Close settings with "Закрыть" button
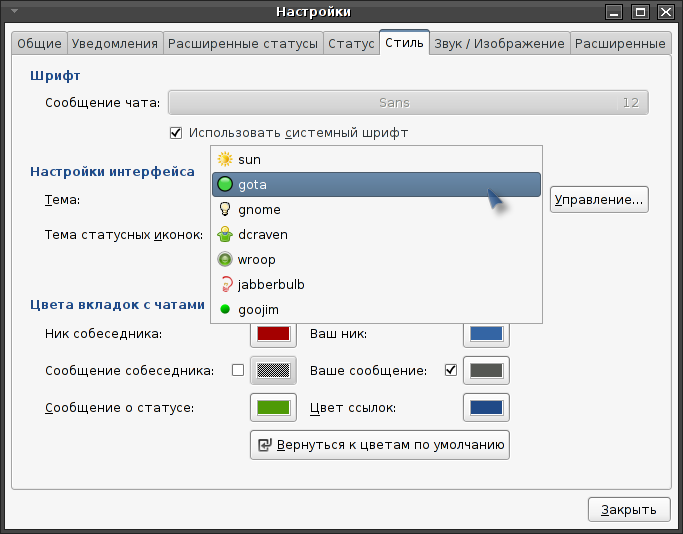Screen dimensions: 683x534 tap(629, 510)
